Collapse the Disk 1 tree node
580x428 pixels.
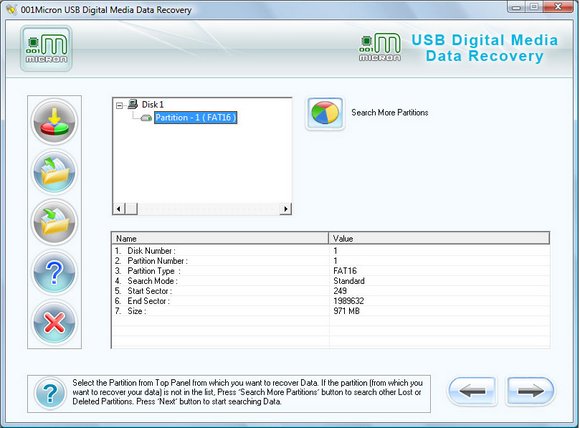point(119,105)
